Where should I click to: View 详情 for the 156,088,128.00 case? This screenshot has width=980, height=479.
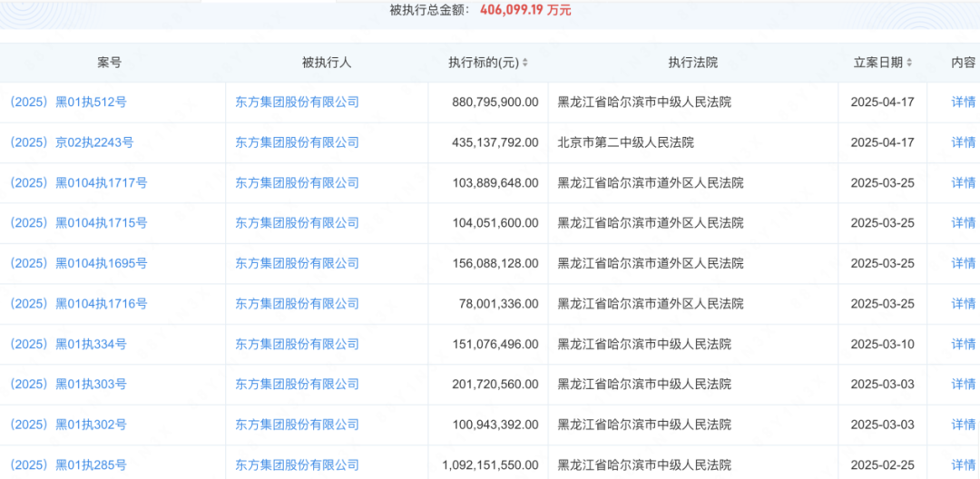(963, 263)
